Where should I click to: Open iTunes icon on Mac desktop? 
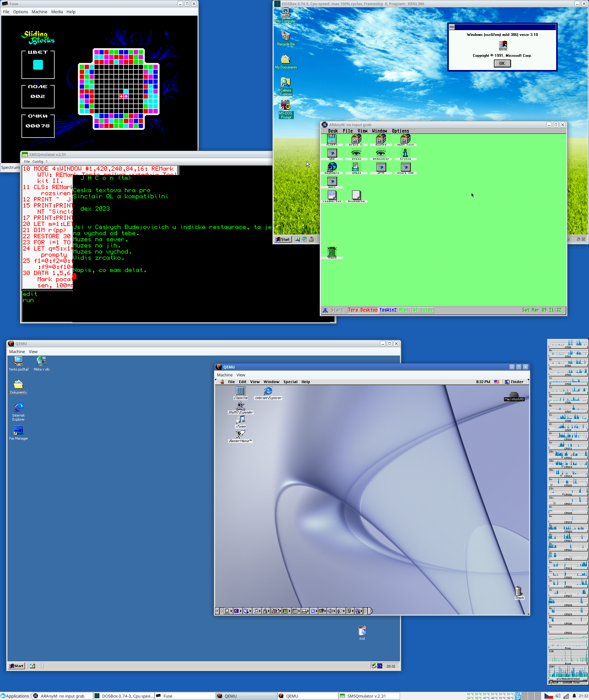click(241, 420)
